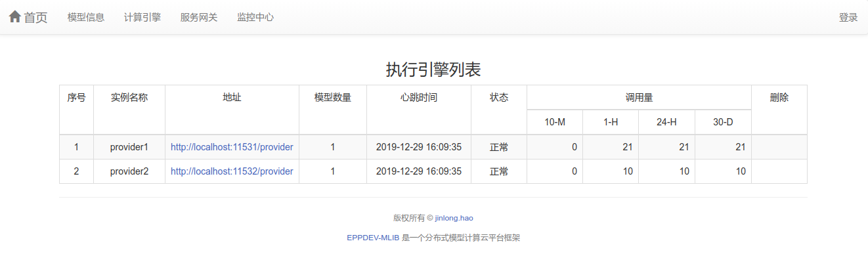This screenshot has height=256, width=868.
Task: Click the 登录 link
Action: 848,18
